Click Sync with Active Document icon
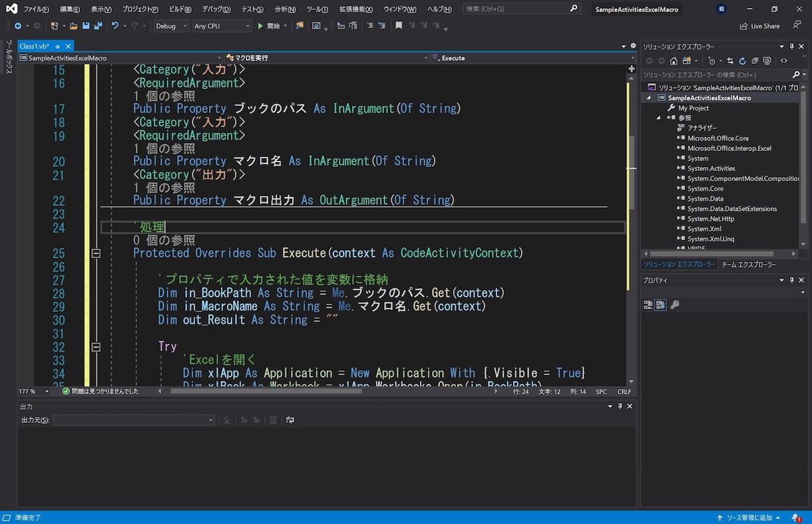Image resolution: width=812 pixels, height=524 pixels. tap(730, 61)
